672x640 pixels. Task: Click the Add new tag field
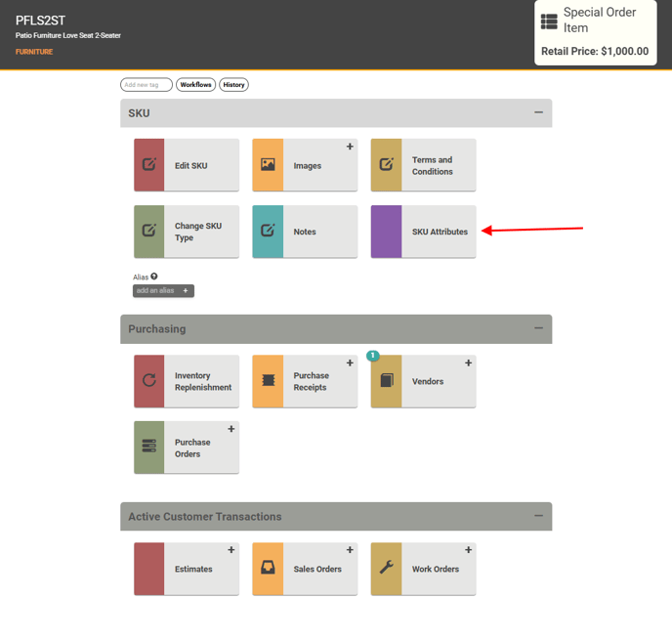click(x=147, y=85)
